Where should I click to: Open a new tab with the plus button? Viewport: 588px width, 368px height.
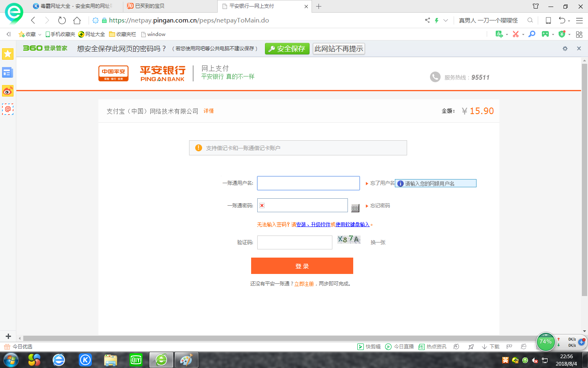[319, 6]
